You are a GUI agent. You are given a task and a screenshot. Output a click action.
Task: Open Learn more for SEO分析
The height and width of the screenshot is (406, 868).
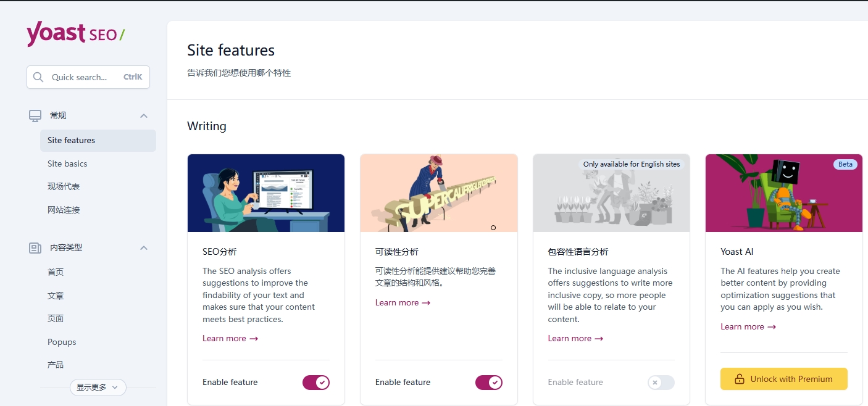point(230,338)
